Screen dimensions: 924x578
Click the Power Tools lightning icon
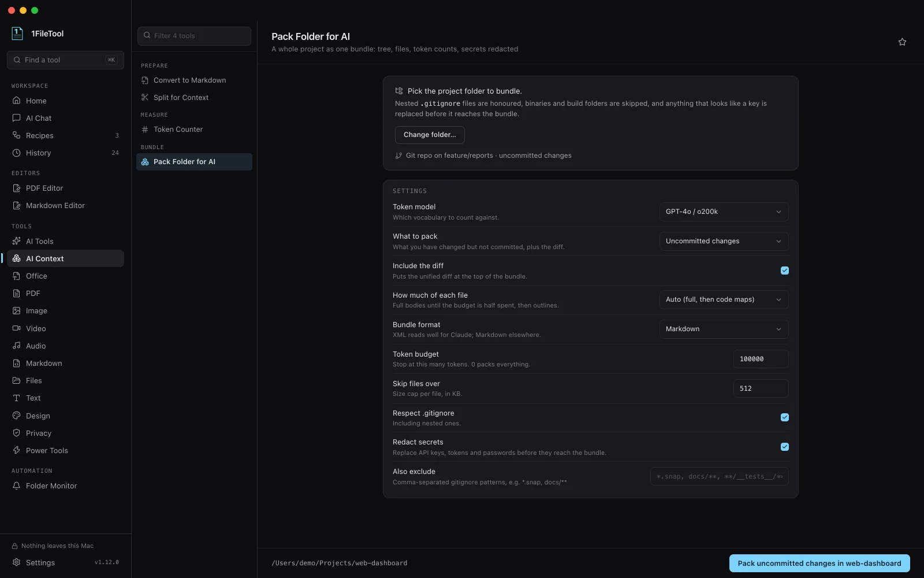[x=17, y=450]
